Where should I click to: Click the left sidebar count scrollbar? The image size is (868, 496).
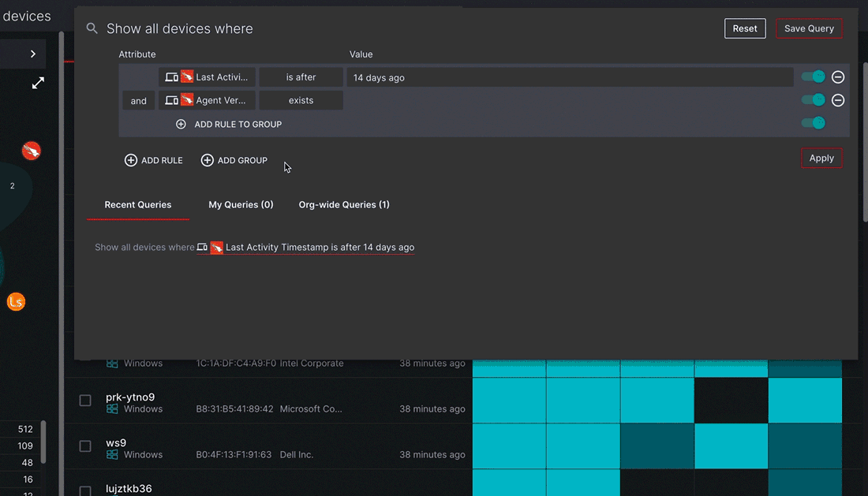43,442
